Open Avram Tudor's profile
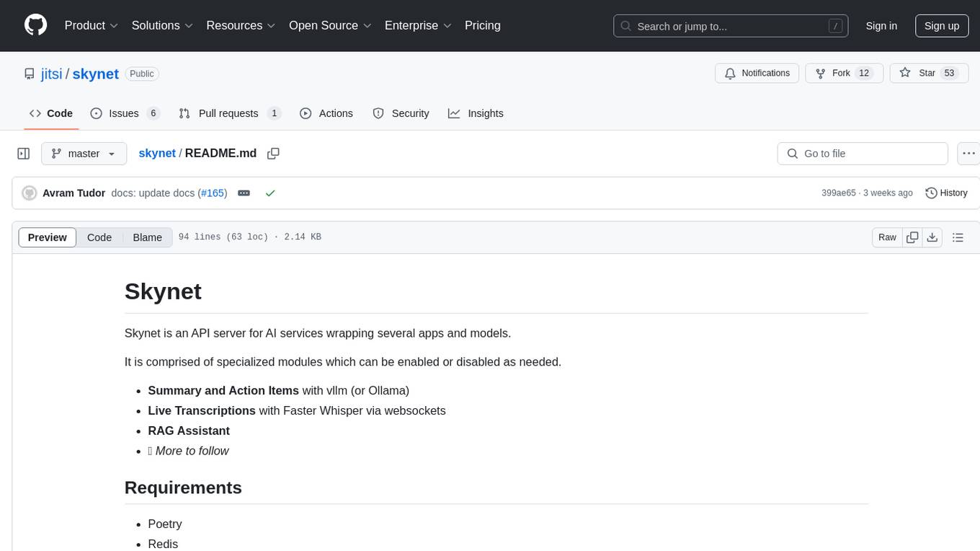This screenshot has height=551, width=980. coord(74,193)
